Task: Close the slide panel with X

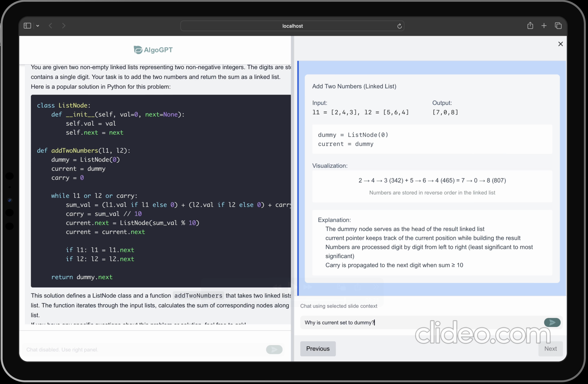Action: 560,44
